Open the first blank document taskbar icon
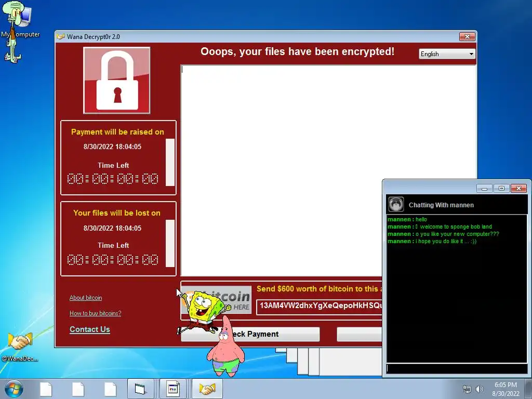Image resolution: width=532 pixels, height=399 pixels. click(x=46, y=389)
